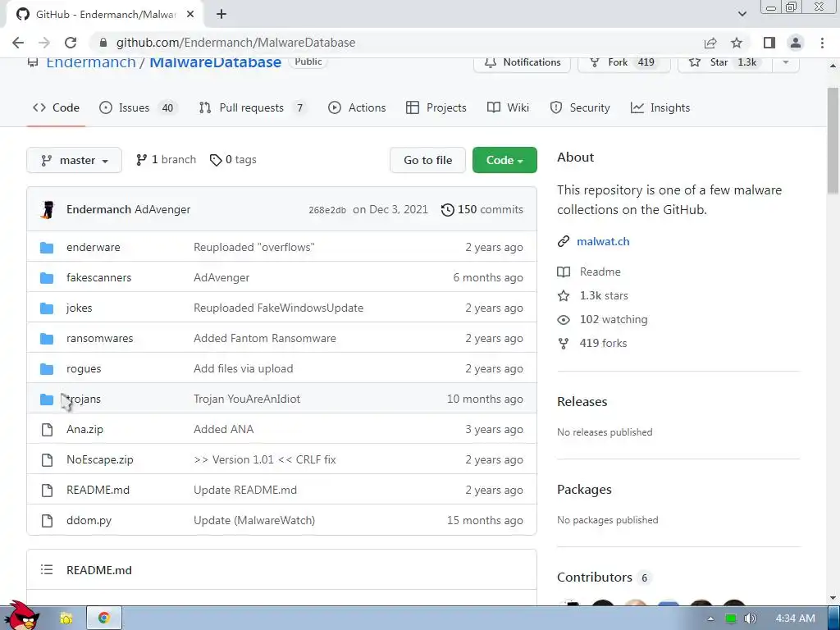The image size is (840, 630).
Task: Open the Pull requests tab
Action: [x=253, y=107]
